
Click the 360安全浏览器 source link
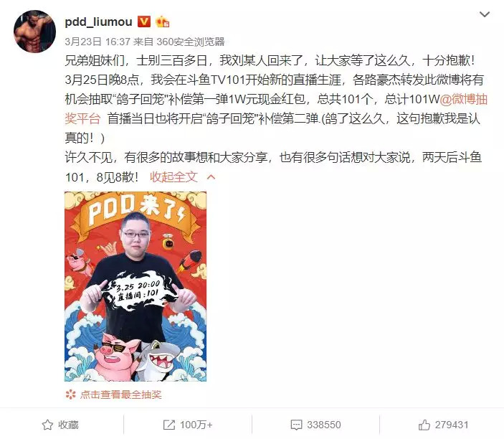(190, 42)
